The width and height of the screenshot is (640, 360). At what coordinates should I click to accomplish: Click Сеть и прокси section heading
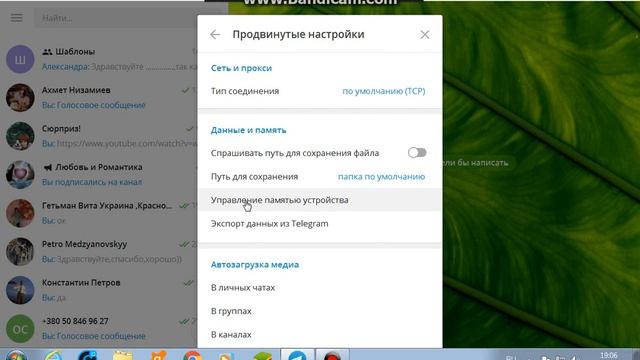coord(241,68)
